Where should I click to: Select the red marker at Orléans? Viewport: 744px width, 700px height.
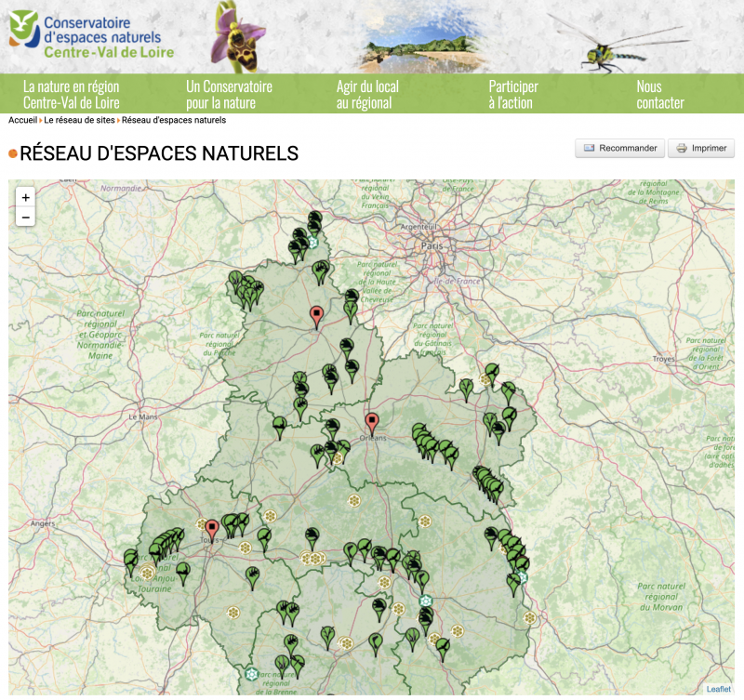(x=372, y=422)
